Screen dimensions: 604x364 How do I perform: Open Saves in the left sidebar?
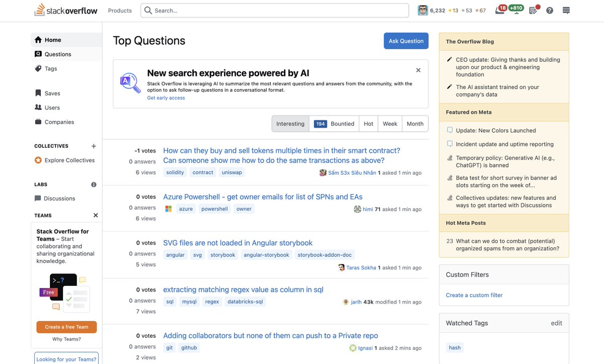point(67,93)
